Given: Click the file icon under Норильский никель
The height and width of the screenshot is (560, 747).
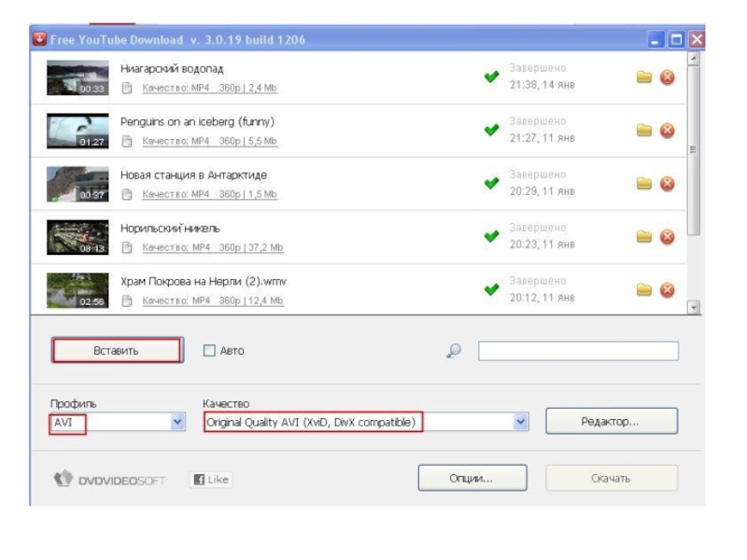Looking at the screenshot, I should pyautogui.click(x=127, y=247).
